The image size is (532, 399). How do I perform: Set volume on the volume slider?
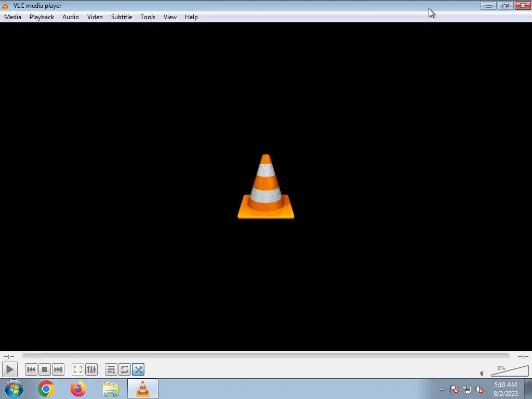tap(510, 370)
